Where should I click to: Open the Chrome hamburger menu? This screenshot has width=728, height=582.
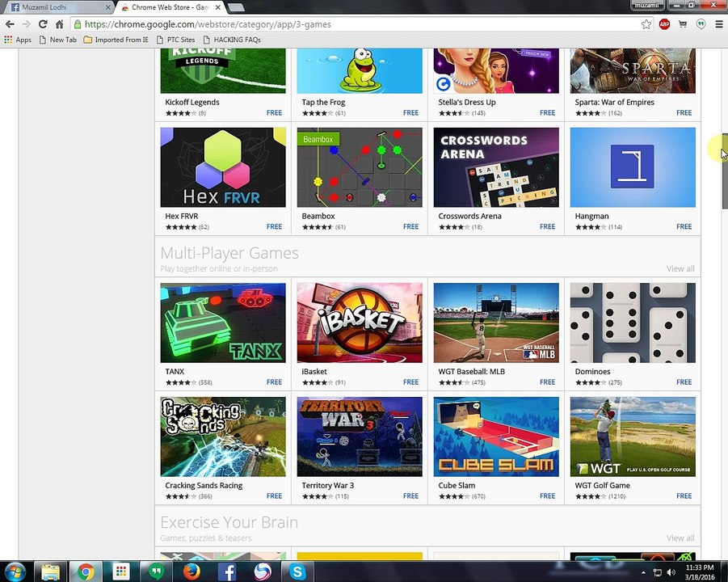click(x=719, y=24)
